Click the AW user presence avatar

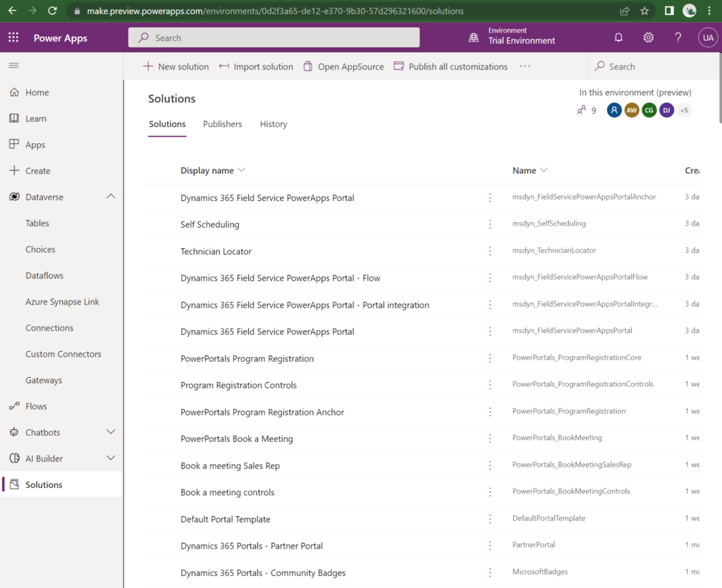(x=631, y=110)
